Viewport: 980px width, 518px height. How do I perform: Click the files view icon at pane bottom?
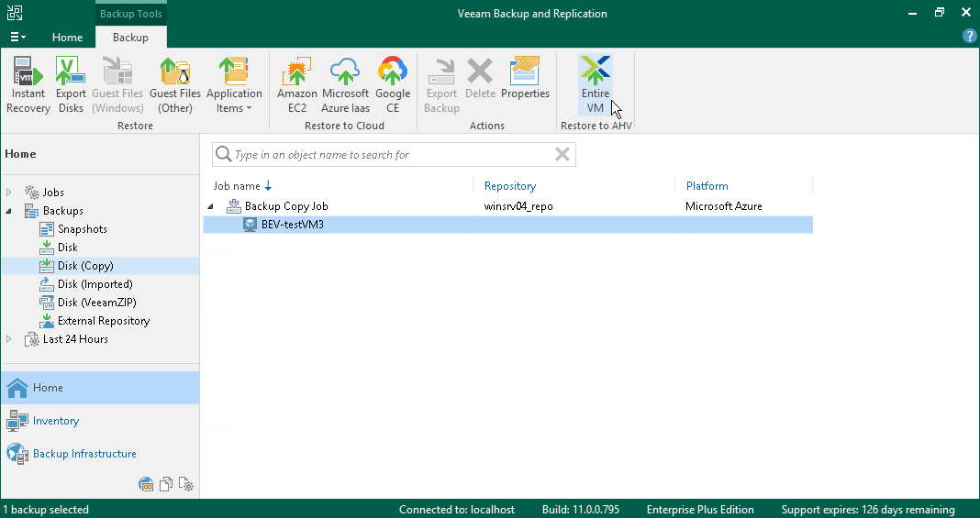coord(166,484)
